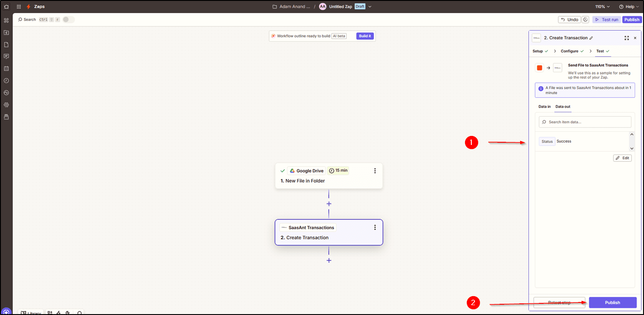The image size is (644, 315).
Task: Open the settings gear icon in left sidebar
Action: click(x=6, y=105)
